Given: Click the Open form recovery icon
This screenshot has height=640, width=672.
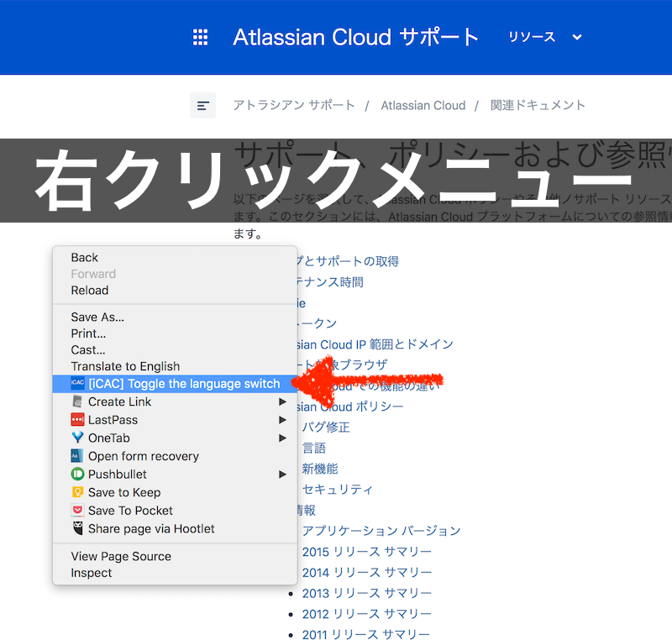Looking at the screenshot, I should [x=77, y=456].
